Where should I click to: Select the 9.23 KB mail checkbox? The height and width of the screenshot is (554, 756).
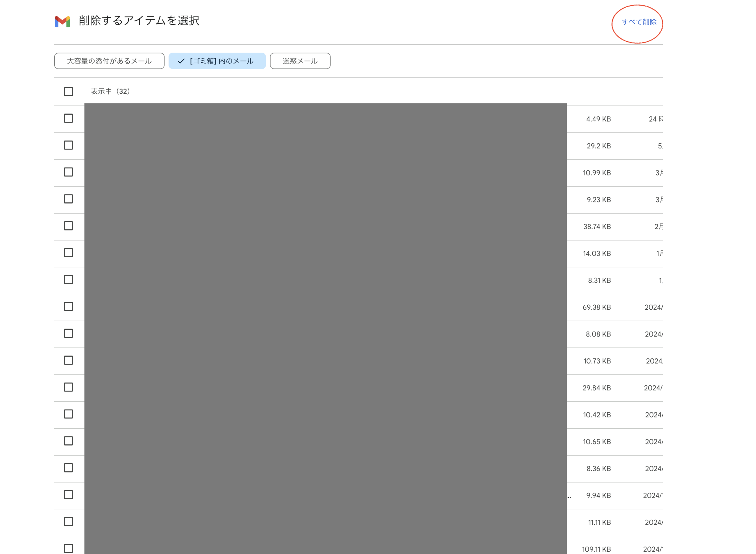point(68,199)
